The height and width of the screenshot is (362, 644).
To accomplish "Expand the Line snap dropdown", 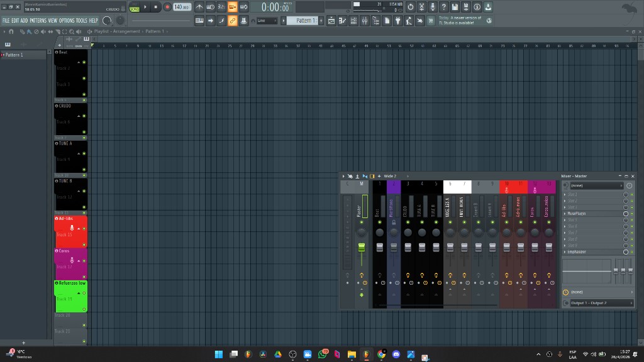I will pos(269,21).
